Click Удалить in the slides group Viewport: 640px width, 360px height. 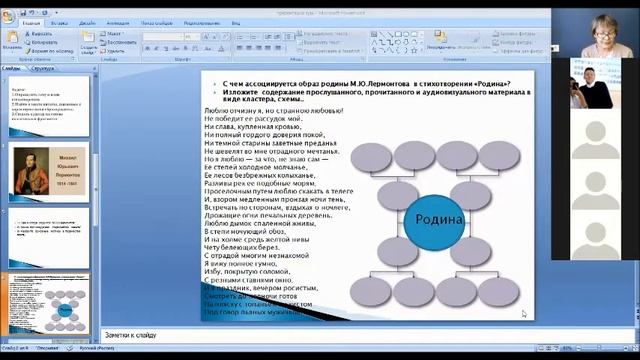[x=113, y=51]
